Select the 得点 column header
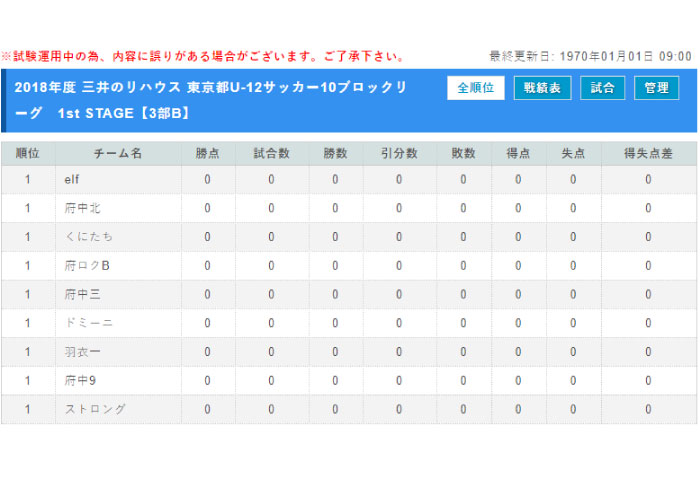 coord(518,153)
